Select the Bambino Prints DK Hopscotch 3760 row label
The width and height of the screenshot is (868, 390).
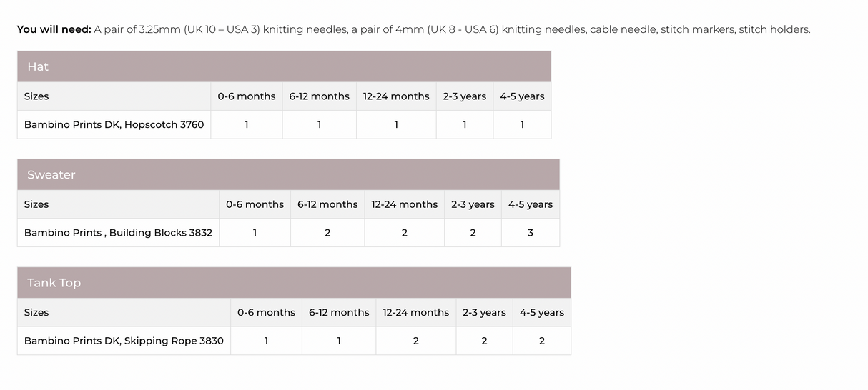114,124
